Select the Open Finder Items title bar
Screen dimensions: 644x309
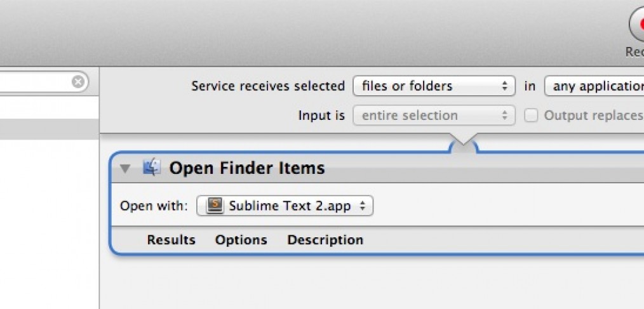click(378, 168)
